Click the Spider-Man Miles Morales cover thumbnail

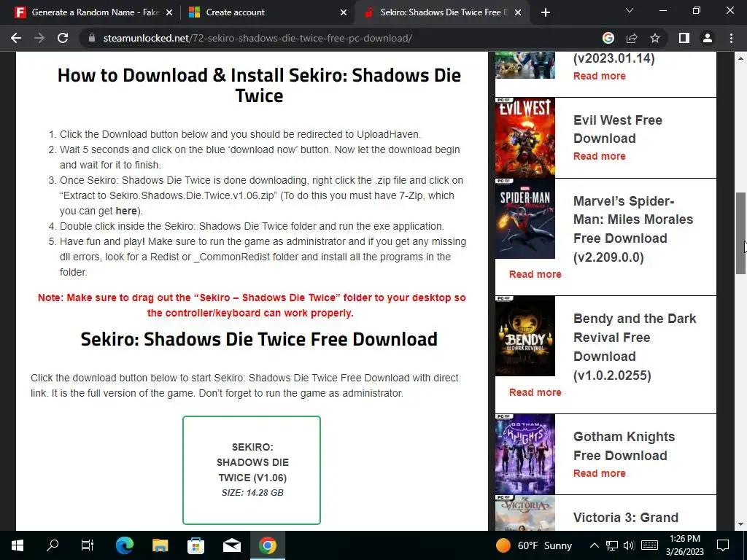525,219
